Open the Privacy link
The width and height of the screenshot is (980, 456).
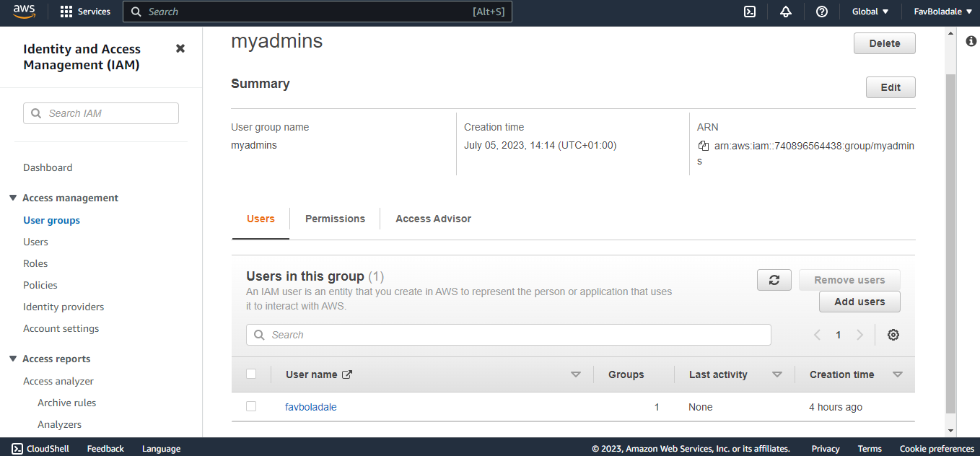pyautogui.click(x=826, y=448)
